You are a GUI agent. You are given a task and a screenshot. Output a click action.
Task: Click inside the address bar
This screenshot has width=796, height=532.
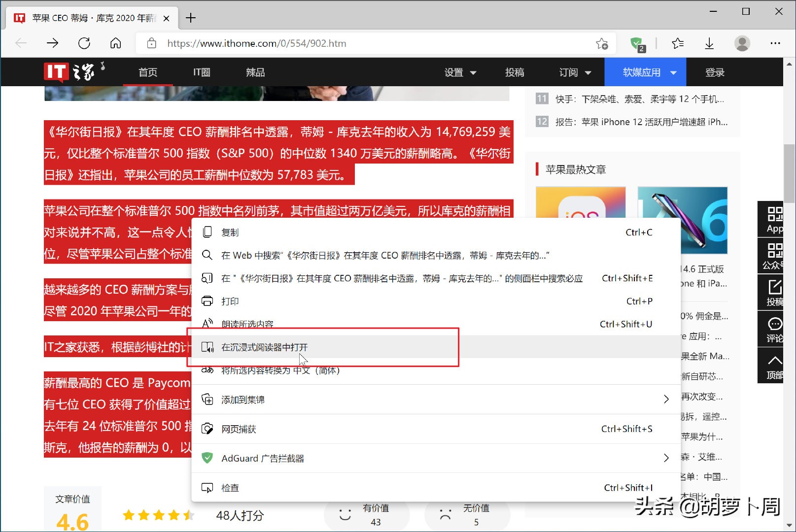coord(345,43)
